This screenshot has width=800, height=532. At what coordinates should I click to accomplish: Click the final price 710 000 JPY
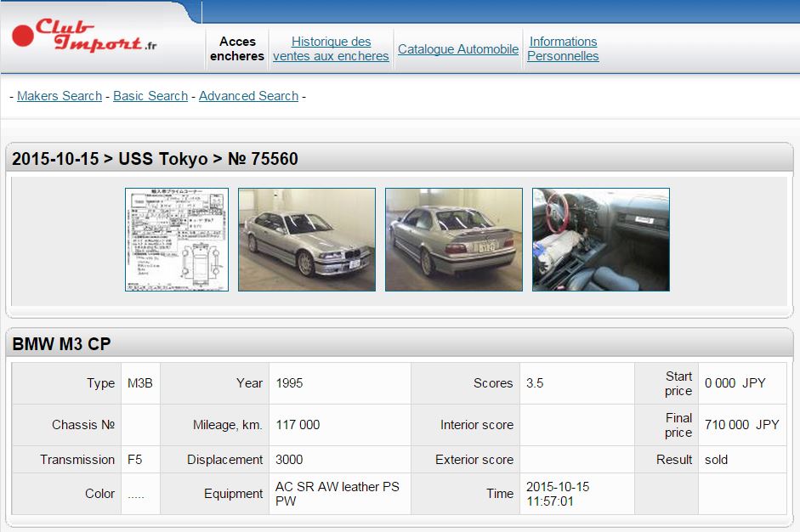click(741, 425)
